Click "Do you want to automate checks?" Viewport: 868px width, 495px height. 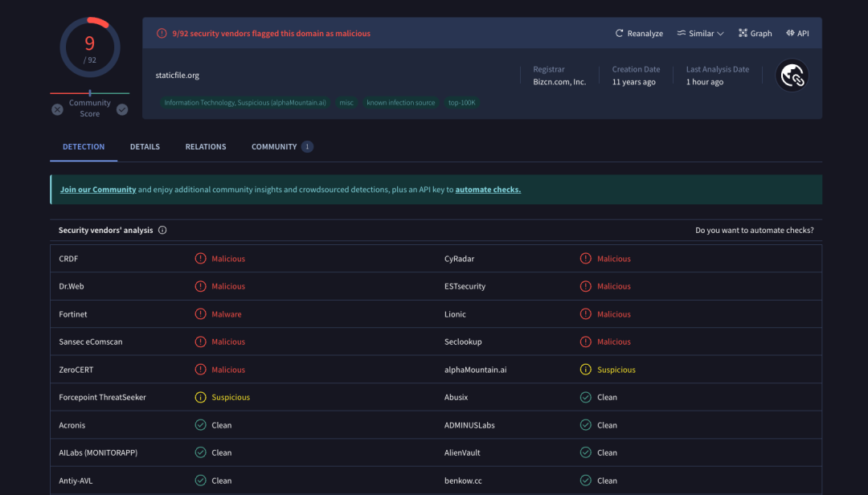755,231
